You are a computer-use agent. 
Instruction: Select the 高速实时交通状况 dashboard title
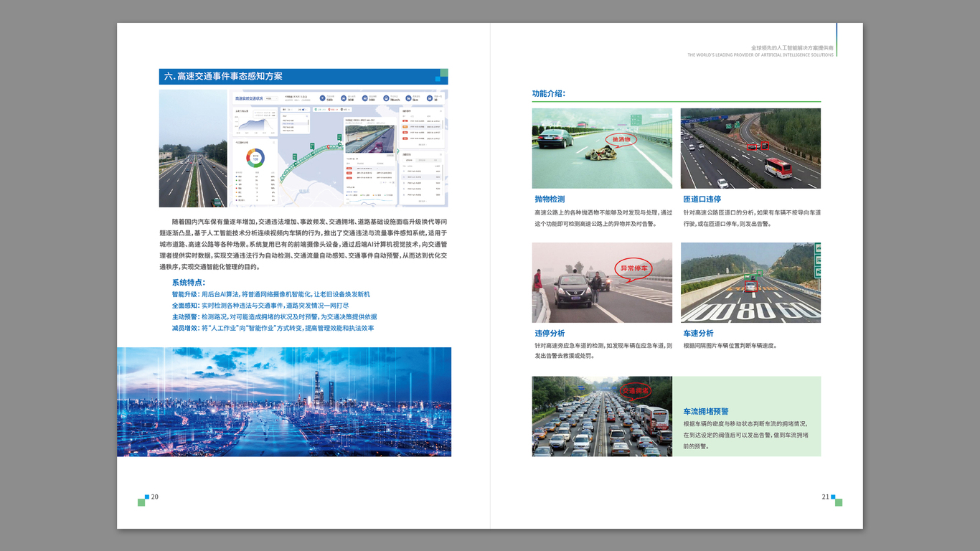click(x=250, y=98)
